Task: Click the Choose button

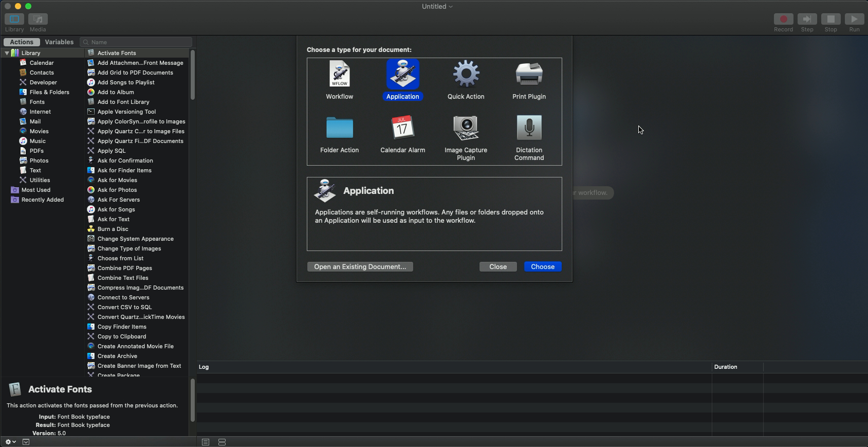Action: 543,266
